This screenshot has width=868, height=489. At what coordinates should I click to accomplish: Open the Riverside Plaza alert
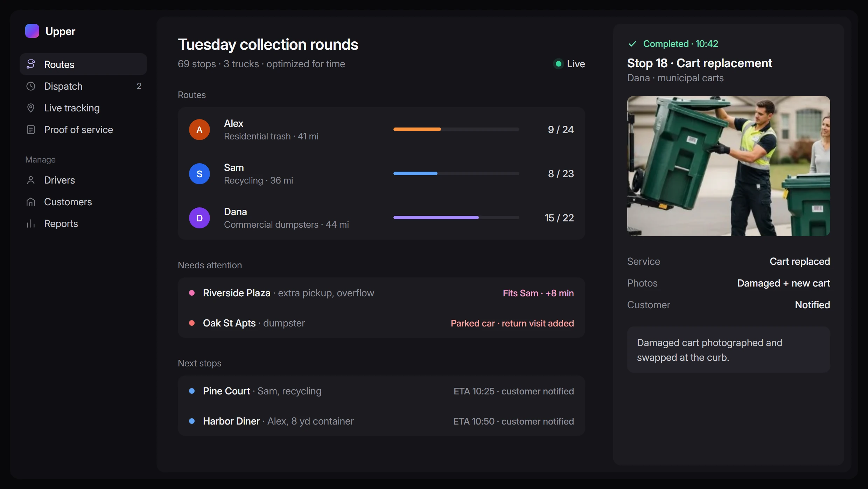point(381,293)
